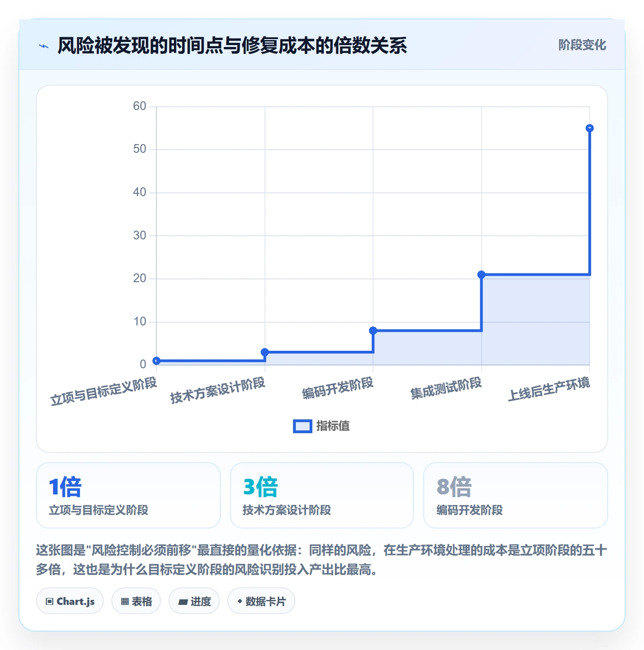
Task: Click the data point at 立项与目标定义阶段
Action: [x=156, y=361]
